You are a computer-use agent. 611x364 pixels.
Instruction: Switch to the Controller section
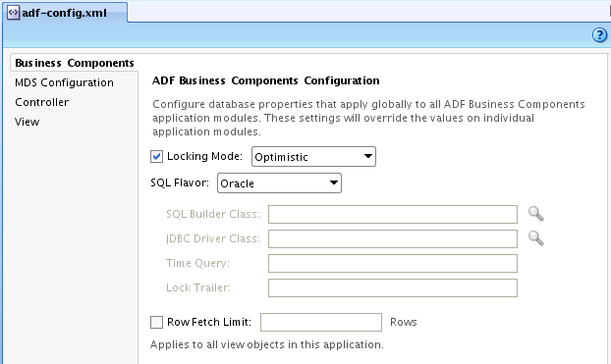[x=41, y=102]
